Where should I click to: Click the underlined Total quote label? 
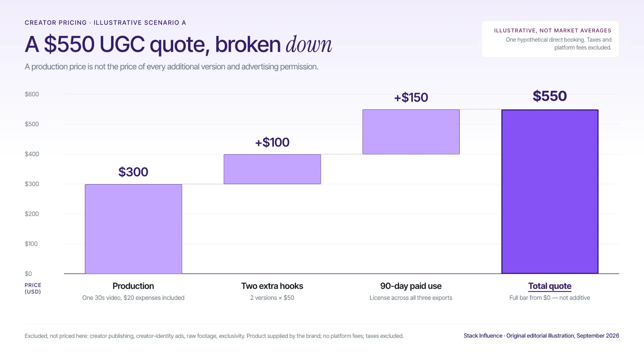coord(550,286)
